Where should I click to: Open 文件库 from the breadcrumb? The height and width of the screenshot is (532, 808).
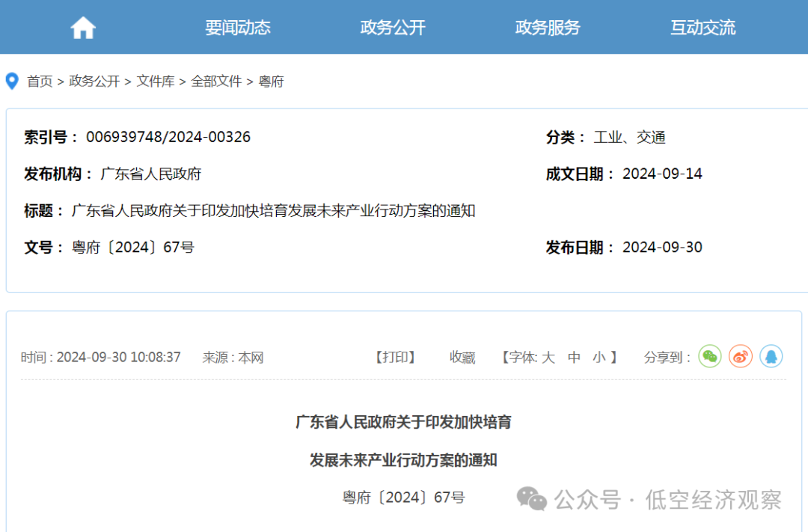(156, 82)
